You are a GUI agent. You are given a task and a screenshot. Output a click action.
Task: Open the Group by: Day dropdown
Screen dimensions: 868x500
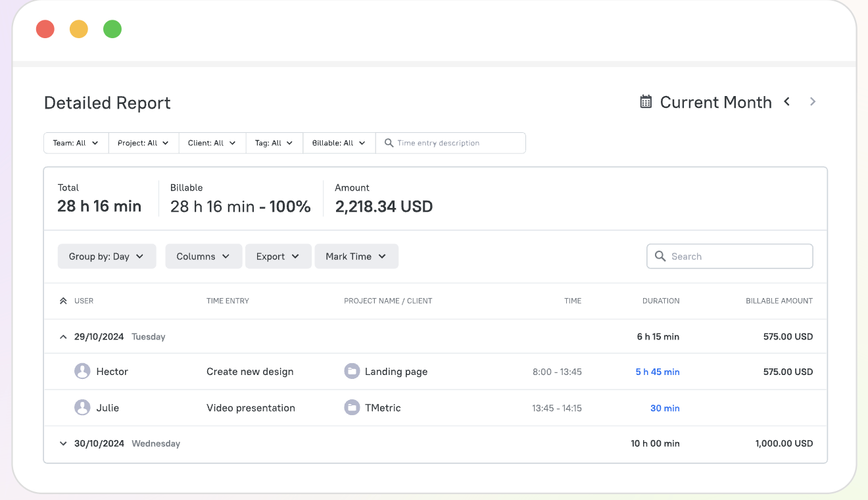tap(107, 257)
